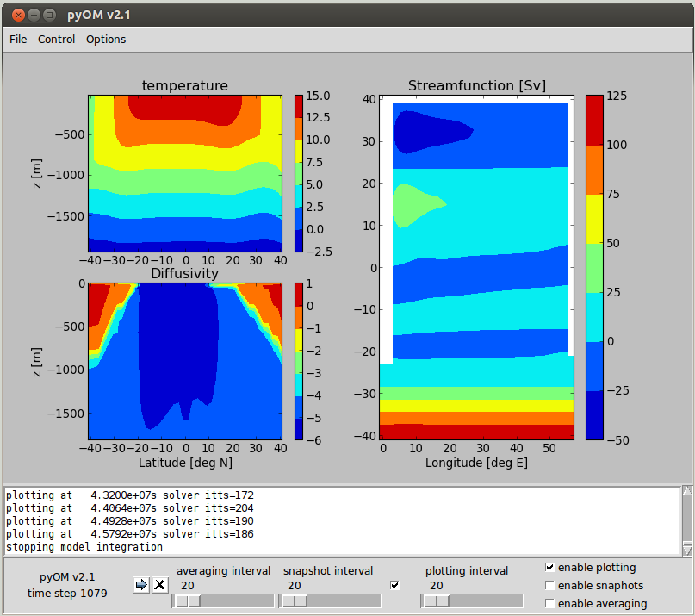The height and width of the screenshot is (616, 695).
Task: Click inside the temperature contour plot
Action: click(x=185, y=172)
